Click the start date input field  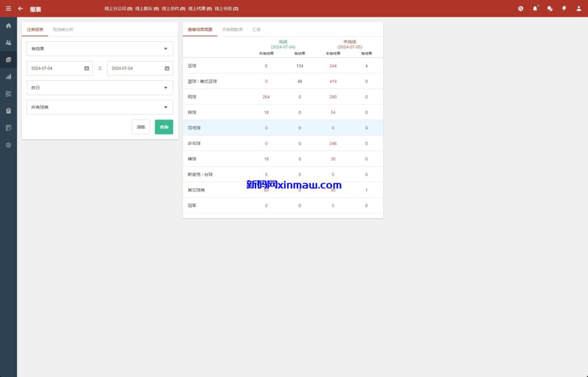tap(56, 68)
